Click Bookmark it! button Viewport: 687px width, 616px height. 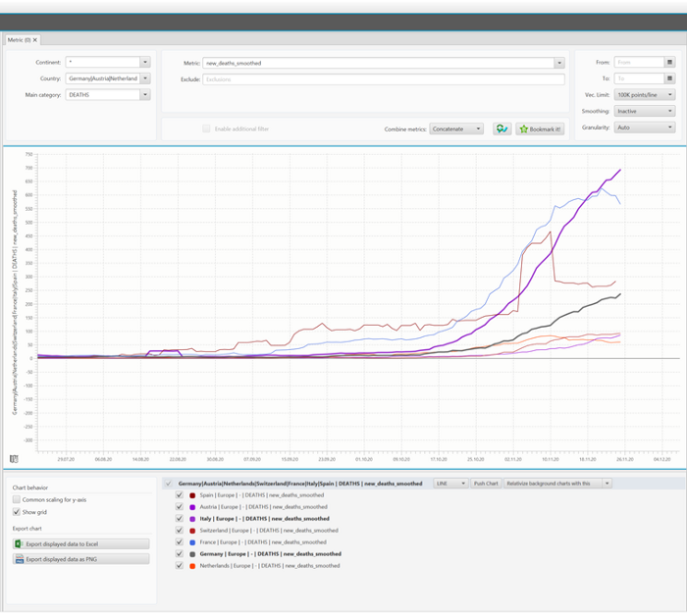click(x=540, y=128)
